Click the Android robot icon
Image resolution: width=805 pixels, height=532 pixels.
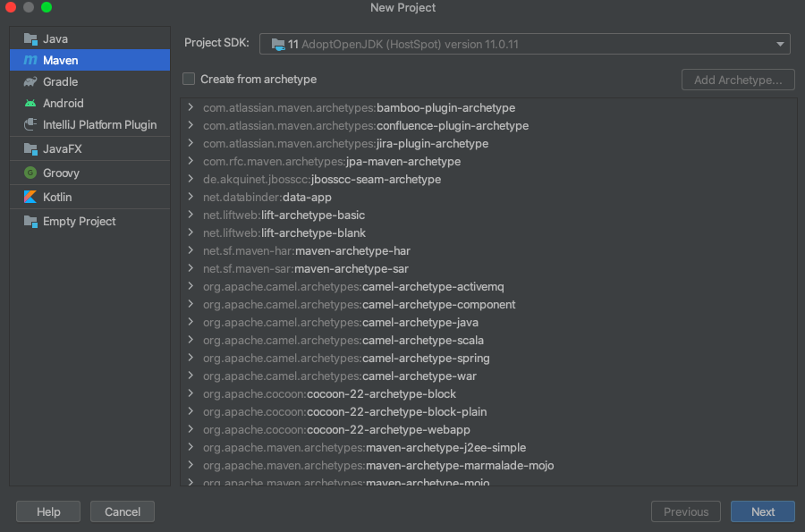pyautogui.click(x=30, y=103)
